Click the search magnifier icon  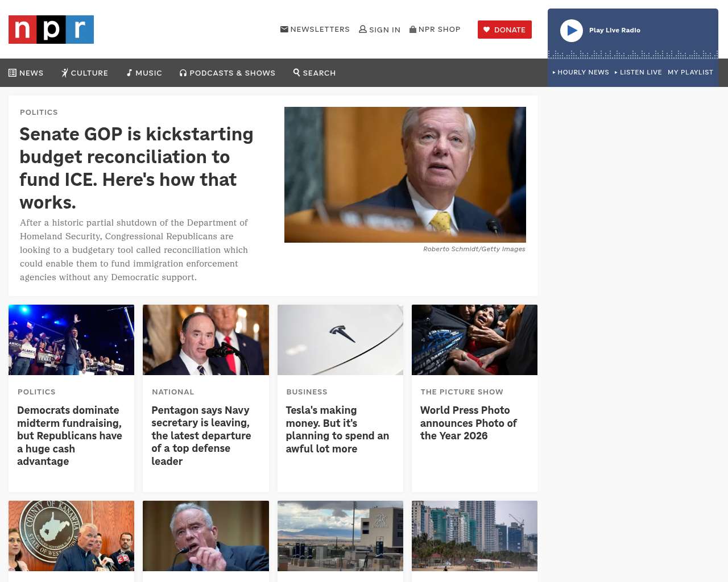(x=296, y=72)
